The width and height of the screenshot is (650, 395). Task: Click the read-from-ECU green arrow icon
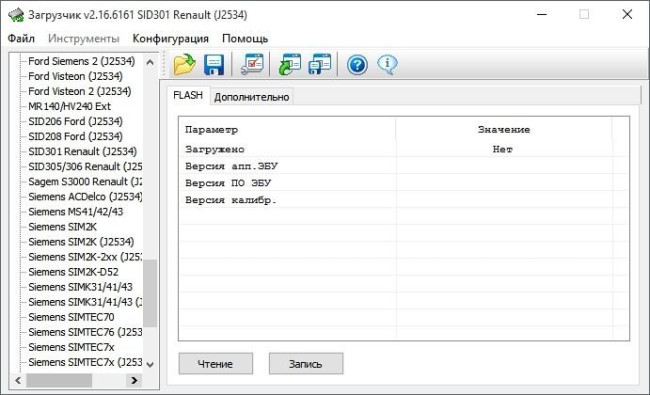click(289, 64)
